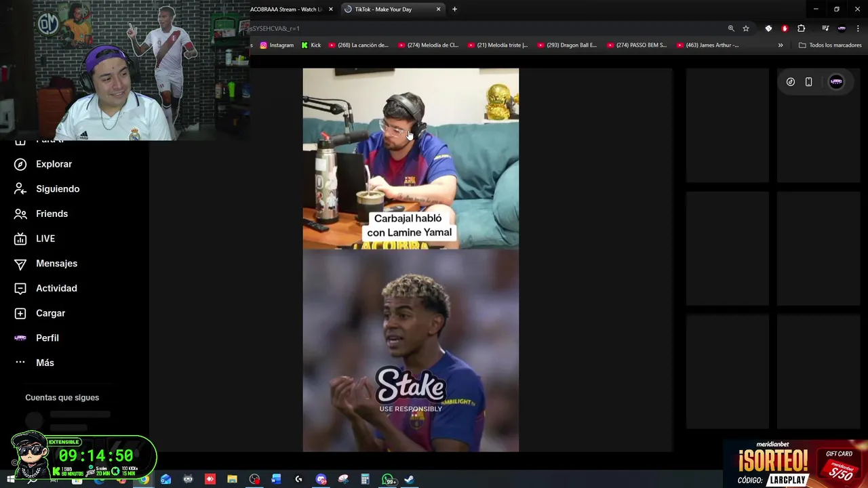The width and height of the screenshot is (868, 488).
Task: Open File Explorer from the taskbar
Action: tap(232, 479)
